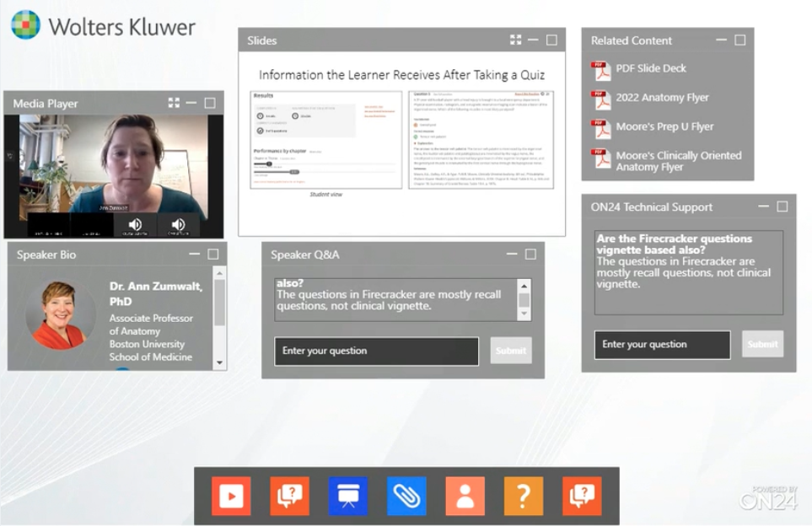This screenshot has height=526, width=812.
Task: Click the blue Slides presentation dock icon
Action: [347, 496]
